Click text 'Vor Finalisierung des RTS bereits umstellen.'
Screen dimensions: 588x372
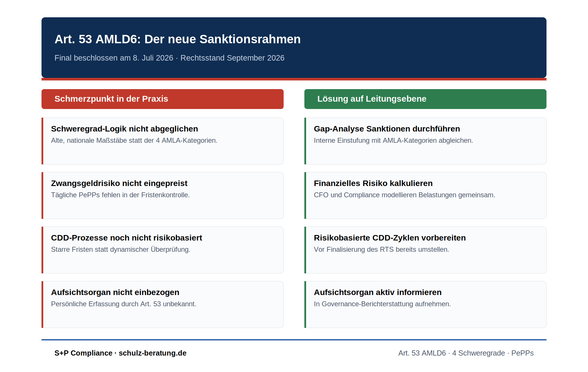pyautogui.click(x=382, y=249)
